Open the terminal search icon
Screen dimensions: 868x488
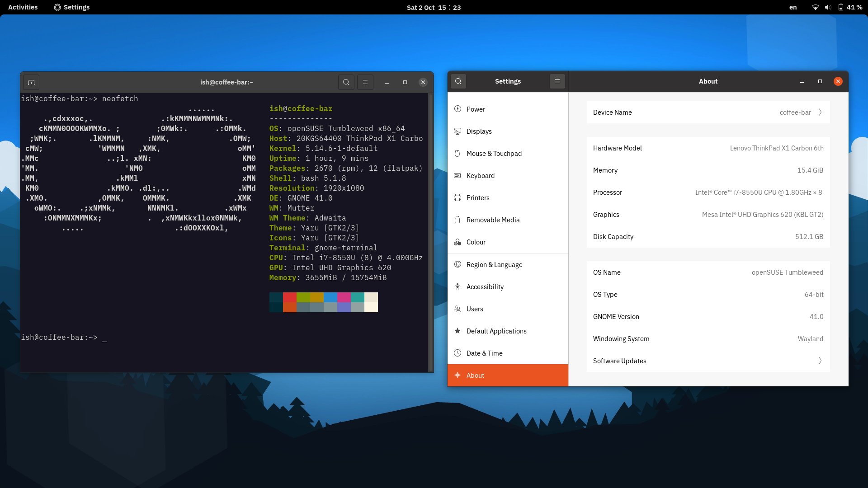point(346,82)
